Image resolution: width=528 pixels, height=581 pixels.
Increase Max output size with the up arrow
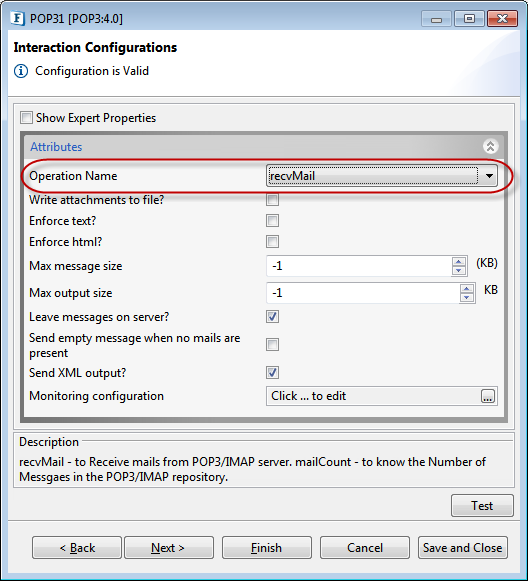[467, 289]
